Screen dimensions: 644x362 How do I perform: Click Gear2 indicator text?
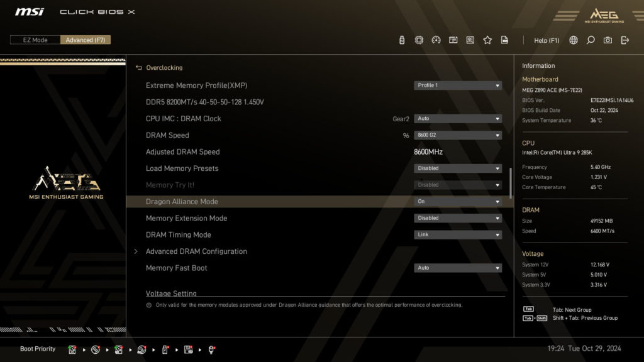coord(401,119)
